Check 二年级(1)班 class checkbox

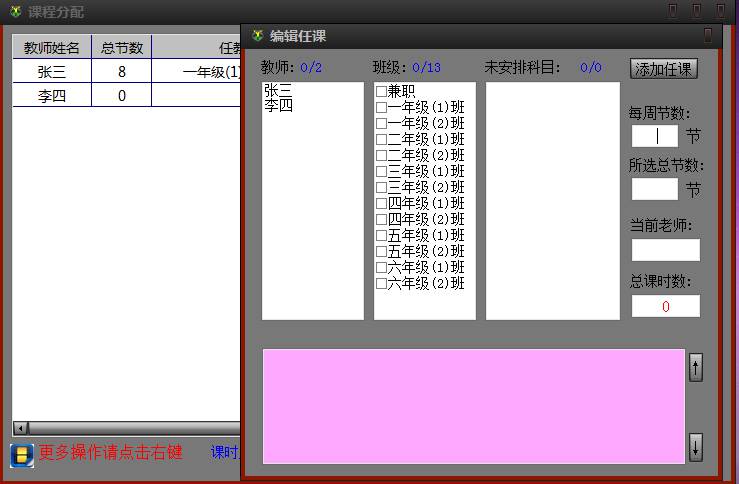[x=381, y=139]
